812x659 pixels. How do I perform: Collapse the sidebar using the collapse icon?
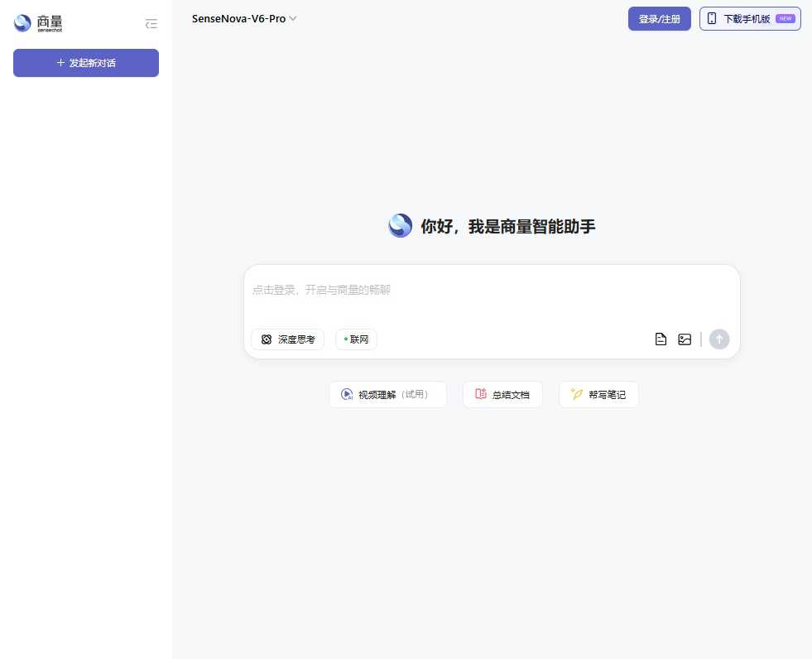coord(151,23)
